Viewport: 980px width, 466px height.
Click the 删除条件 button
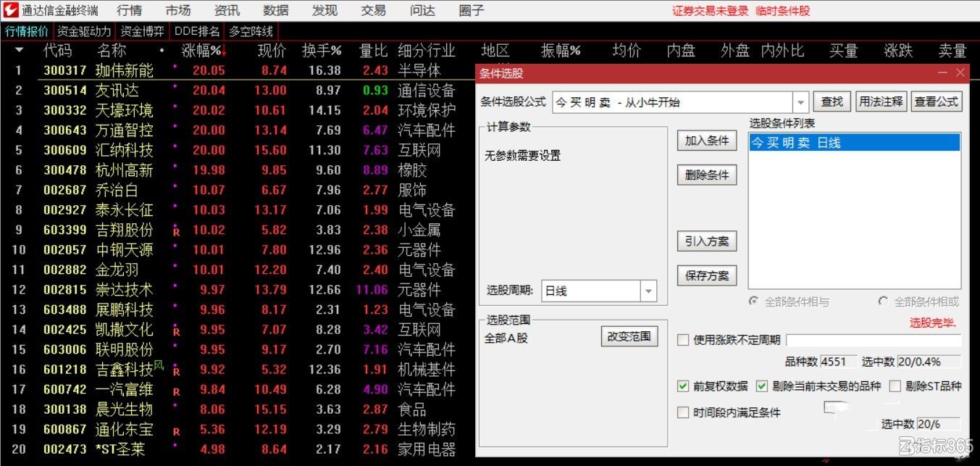707,175
